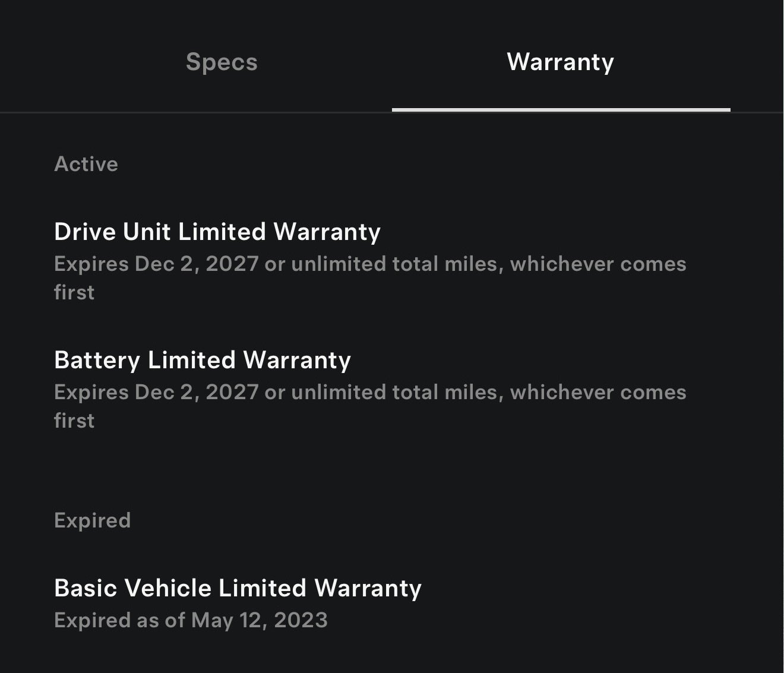Expand the Drive Unit Limited Warranty row
Image resolution: width=784 pixels, height=673 pixels.
tap(217, 232)
